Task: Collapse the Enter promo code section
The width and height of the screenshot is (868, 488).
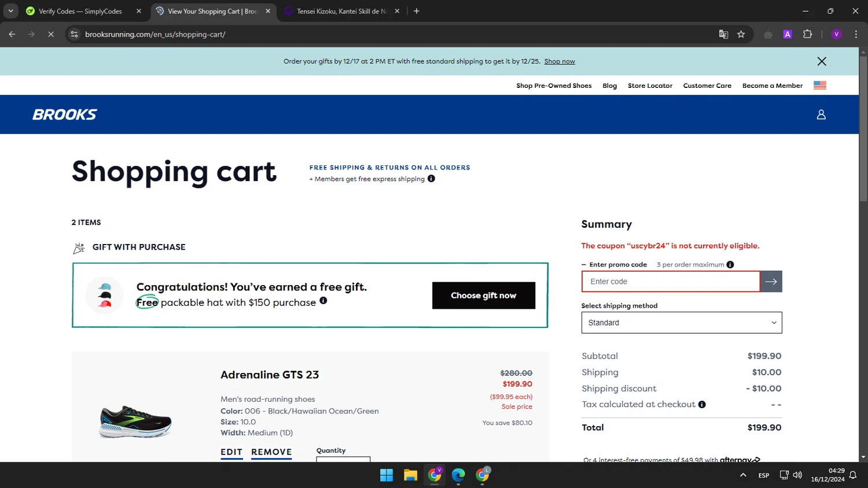Action: (614, 265)
